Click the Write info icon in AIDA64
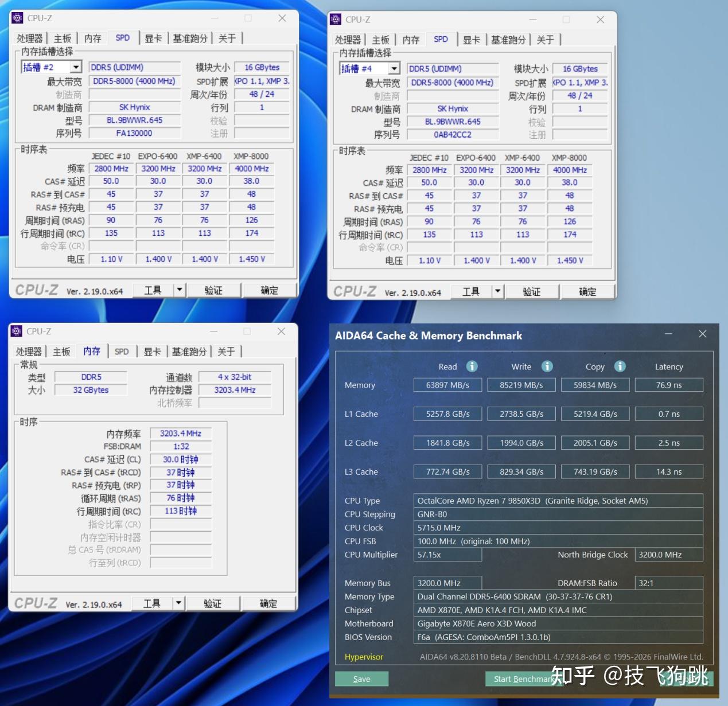The height and width of the screenshot is (706, 728). [547, 366]
